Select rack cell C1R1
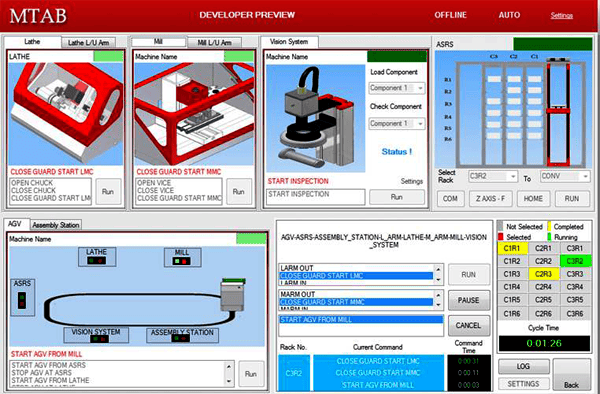This screenshot has height=394, width=600. pos(512,248)
